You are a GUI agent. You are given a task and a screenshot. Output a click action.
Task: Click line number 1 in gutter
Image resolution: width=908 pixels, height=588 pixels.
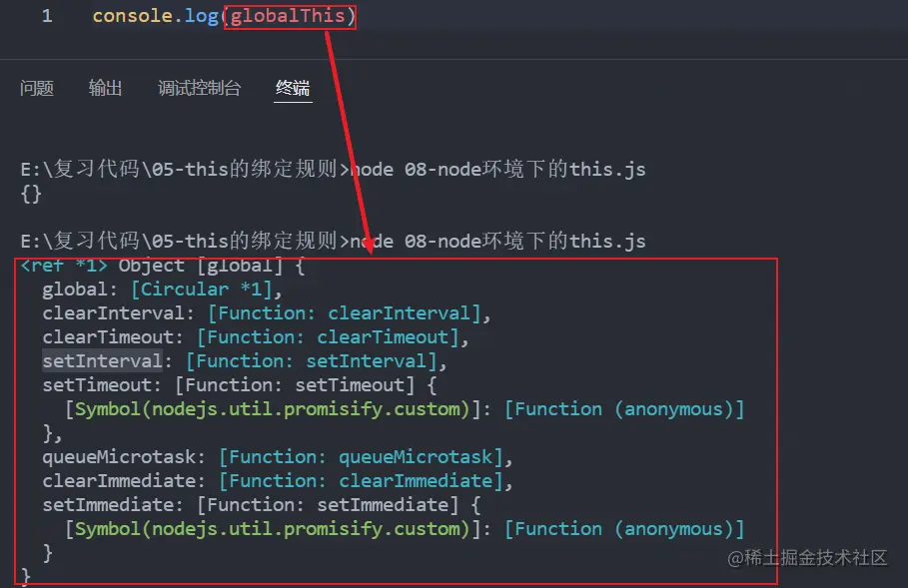click(47, 16)
